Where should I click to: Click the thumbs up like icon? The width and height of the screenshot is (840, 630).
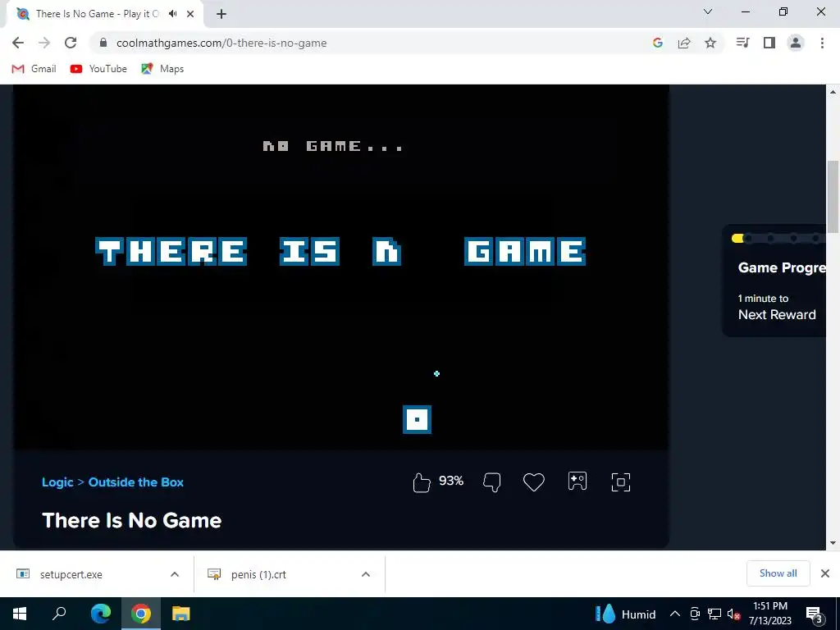(422, 482)
